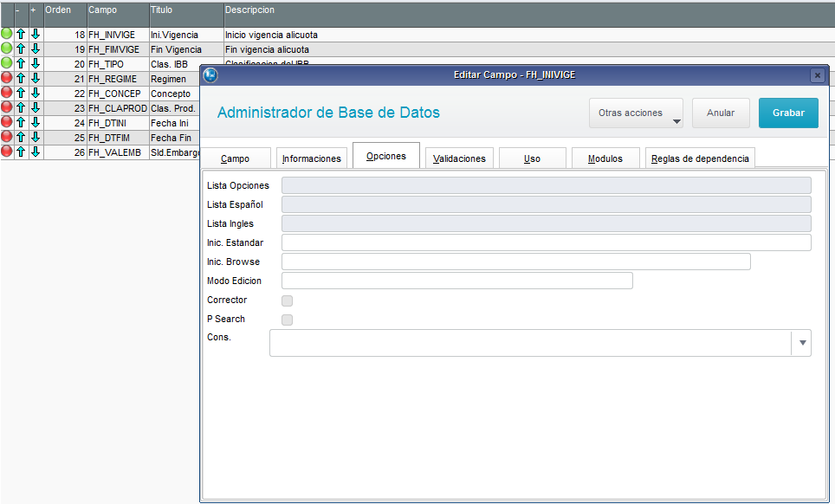Click red status dot of FH_DTINI
This screenshot has width=835, height=504.
[x=6, y=122]
